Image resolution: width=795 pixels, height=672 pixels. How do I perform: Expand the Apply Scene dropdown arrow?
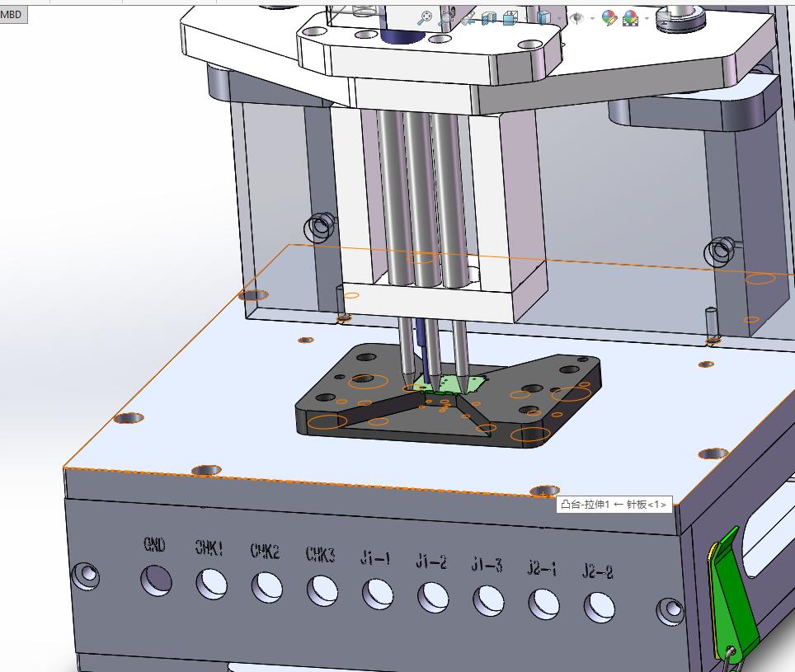(x=647, y=19)
